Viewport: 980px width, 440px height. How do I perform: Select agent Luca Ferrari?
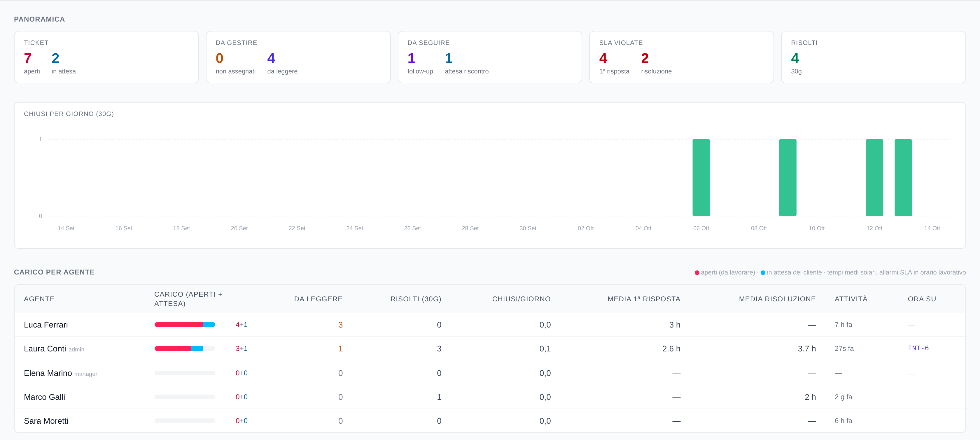[x=46, y=325]
